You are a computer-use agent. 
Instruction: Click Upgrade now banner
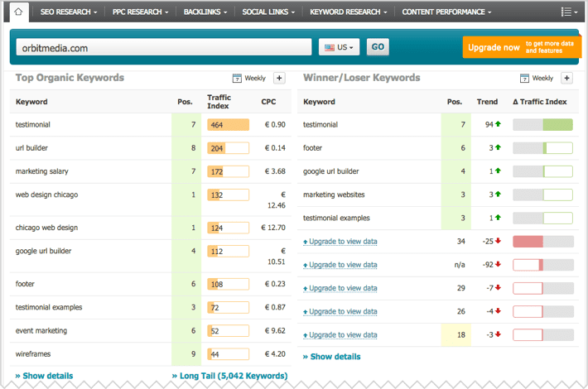tap(522, 47)
